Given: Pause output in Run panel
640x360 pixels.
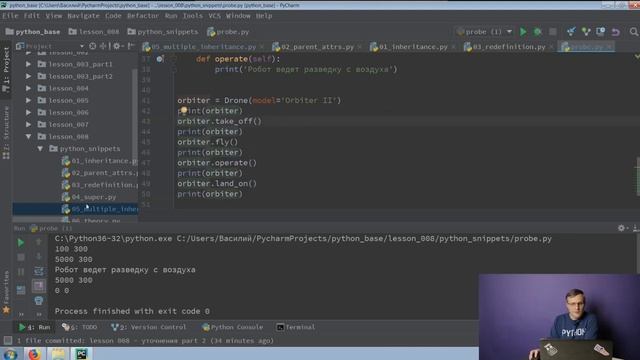Looking at the screenshot, I should pos(20,272).
